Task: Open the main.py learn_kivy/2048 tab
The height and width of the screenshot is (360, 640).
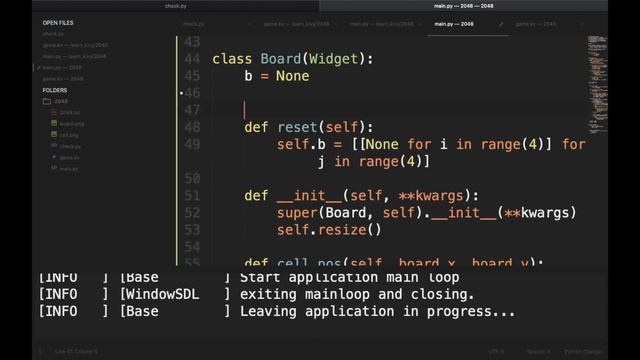Action: [x=382, y=24]
